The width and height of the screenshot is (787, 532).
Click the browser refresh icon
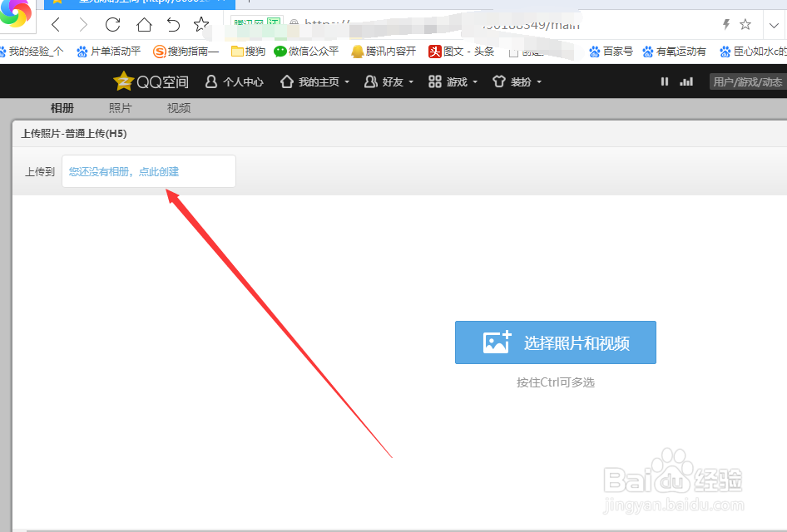[x=112, y=25]
